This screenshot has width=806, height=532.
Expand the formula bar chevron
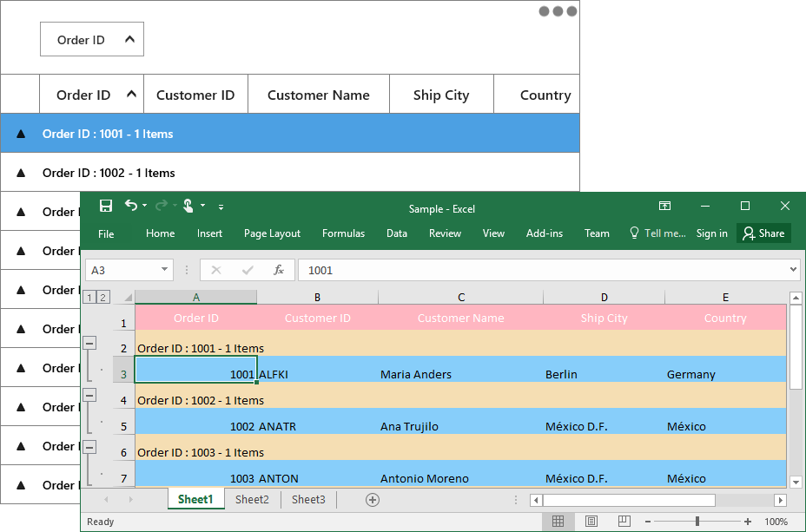(x=793, y=269)
